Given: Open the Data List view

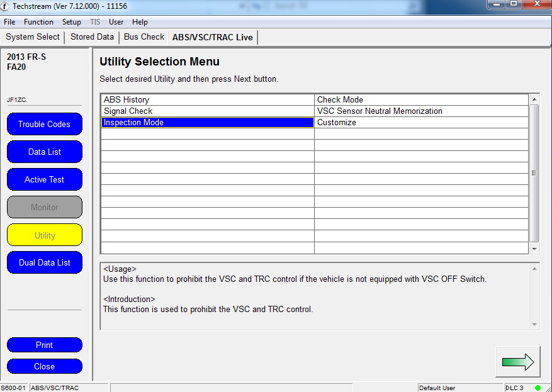Looking at the screenshot, I should tap(45, 152).
